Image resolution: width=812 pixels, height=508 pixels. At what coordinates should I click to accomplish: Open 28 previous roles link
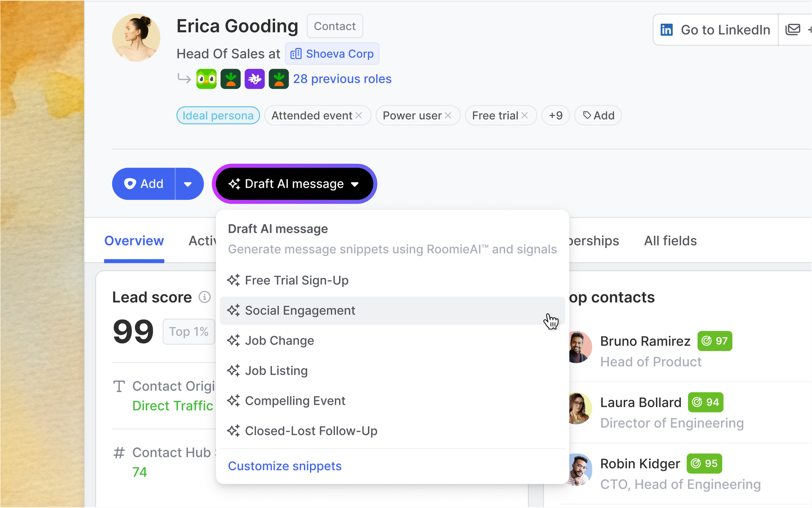pyautogui.click(x=342, y=79)
